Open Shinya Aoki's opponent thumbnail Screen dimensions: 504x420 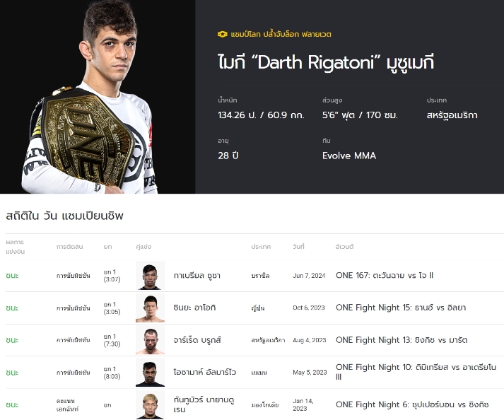tap(150, 308)
